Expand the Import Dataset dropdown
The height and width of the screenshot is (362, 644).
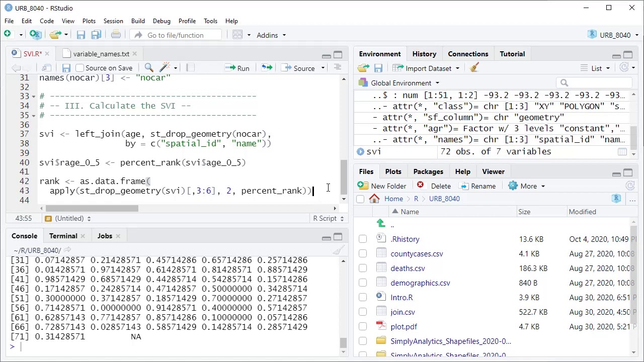(x=426, y=68)
